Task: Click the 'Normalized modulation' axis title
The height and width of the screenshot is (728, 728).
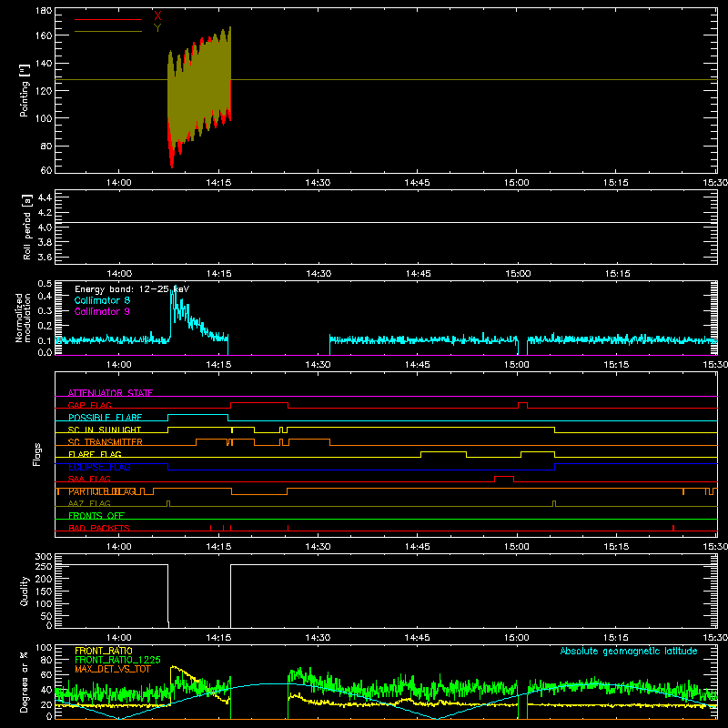Action: (24, 318)
